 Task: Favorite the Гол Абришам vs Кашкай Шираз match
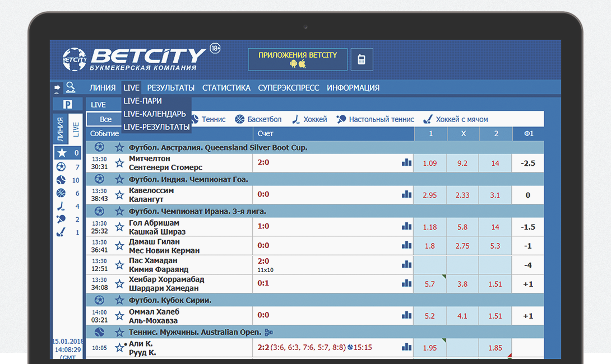point(119,227)
